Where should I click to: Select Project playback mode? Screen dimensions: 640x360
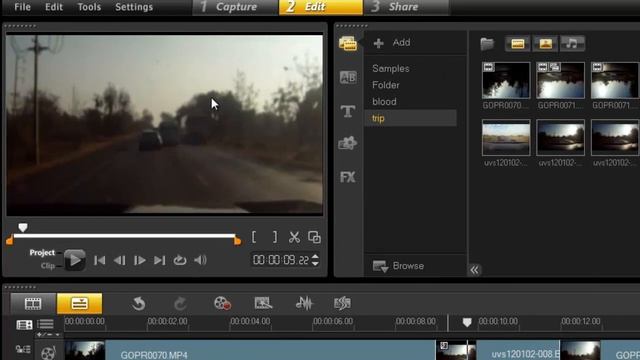click(x=42, y=253)
